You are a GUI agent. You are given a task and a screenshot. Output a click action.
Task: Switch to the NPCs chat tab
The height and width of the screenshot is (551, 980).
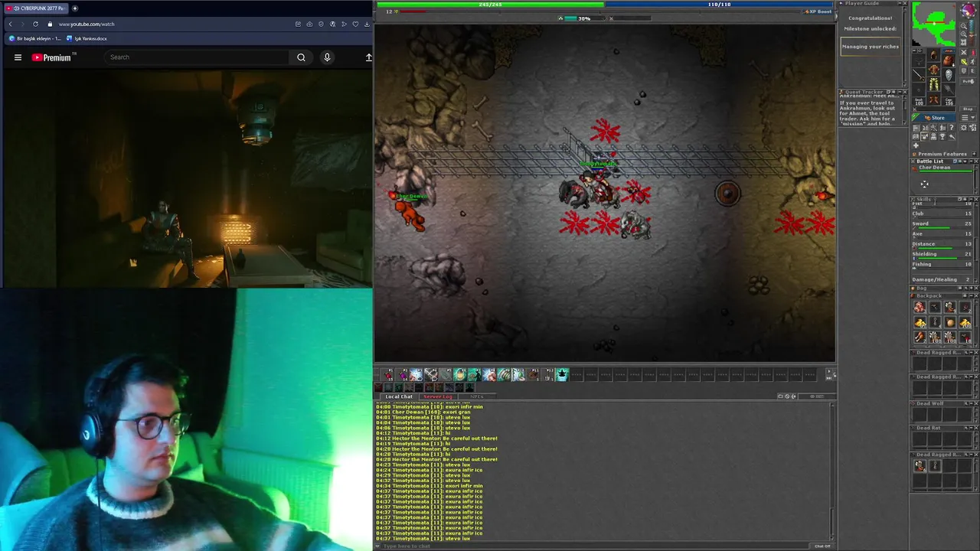point(476,396)
